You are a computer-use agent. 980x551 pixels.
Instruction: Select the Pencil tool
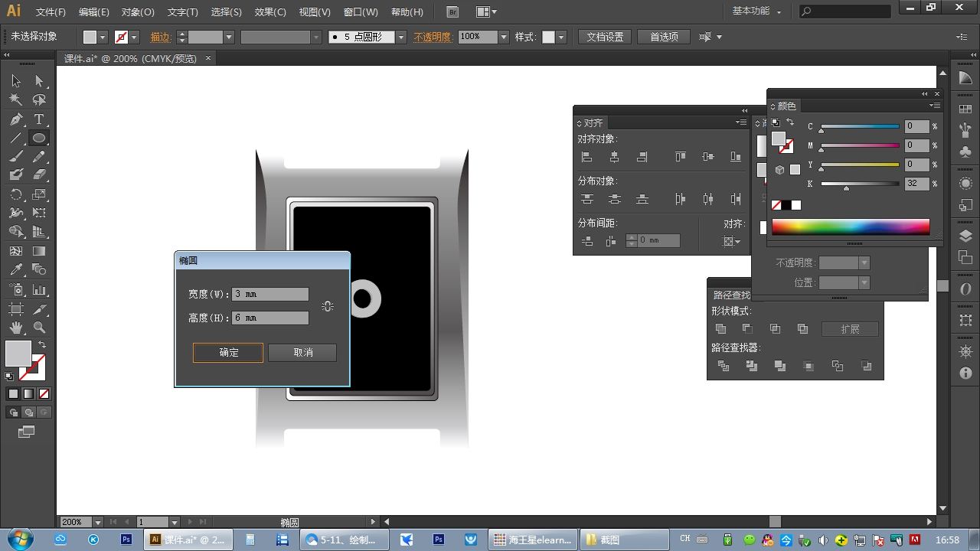39,157
